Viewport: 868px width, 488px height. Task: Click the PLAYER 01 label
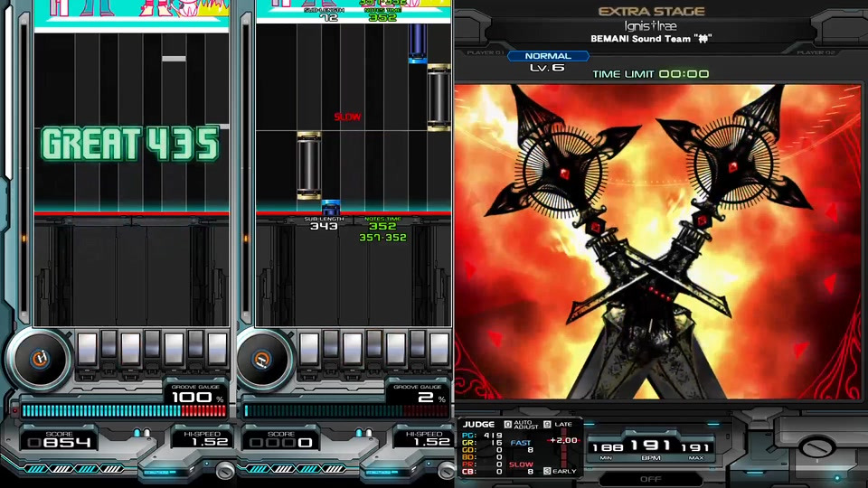pyautogui.click(x=485, y=52)
